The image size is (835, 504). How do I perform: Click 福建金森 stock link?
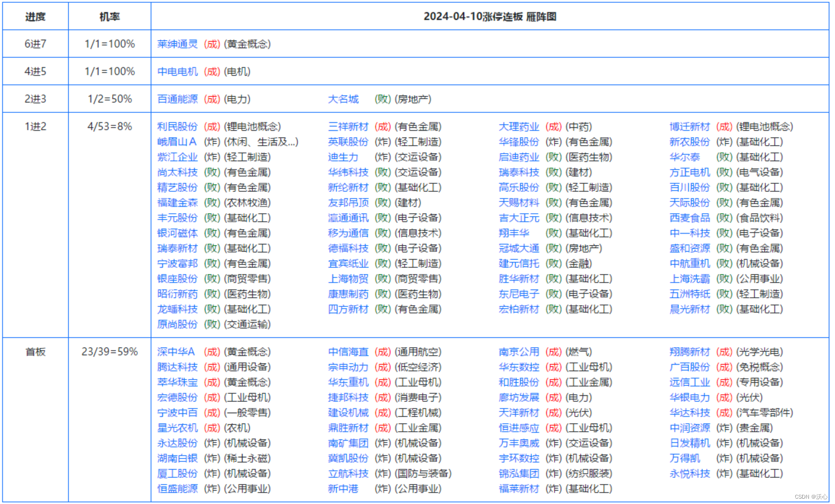(x=177, y=203)
